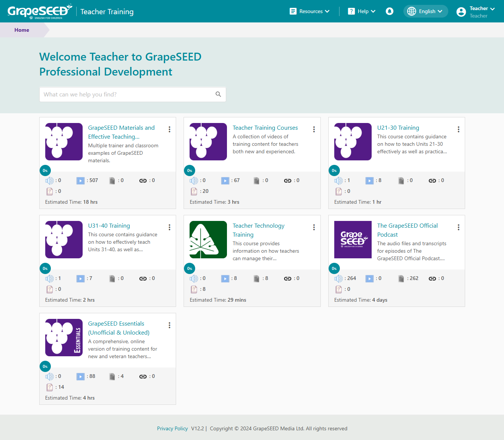Click document icon showing 262 in Podcast card
The height and width of the screenshot is (440, 504).
pos(401,279)
